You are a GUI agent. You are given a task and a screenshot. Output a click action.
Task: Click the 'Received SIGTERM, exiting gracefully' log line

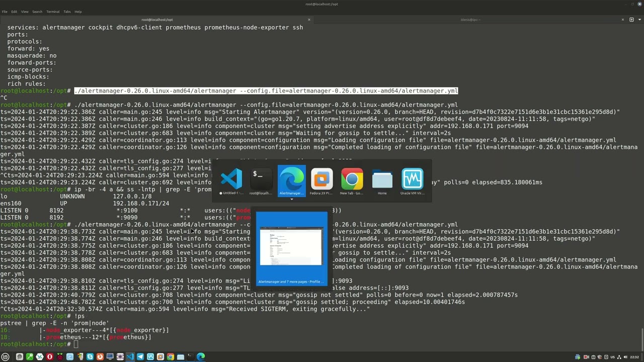click(x=185, y=309)
